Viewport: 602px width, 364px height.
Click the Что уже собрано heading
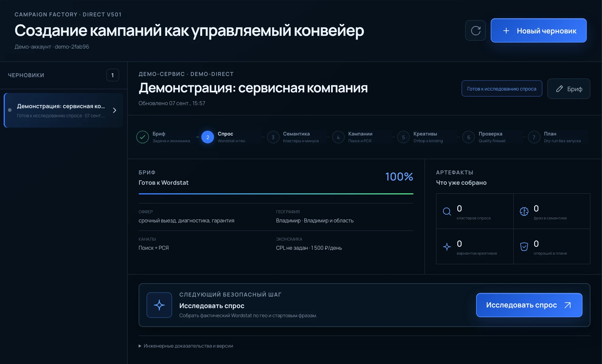pos(461,183)
